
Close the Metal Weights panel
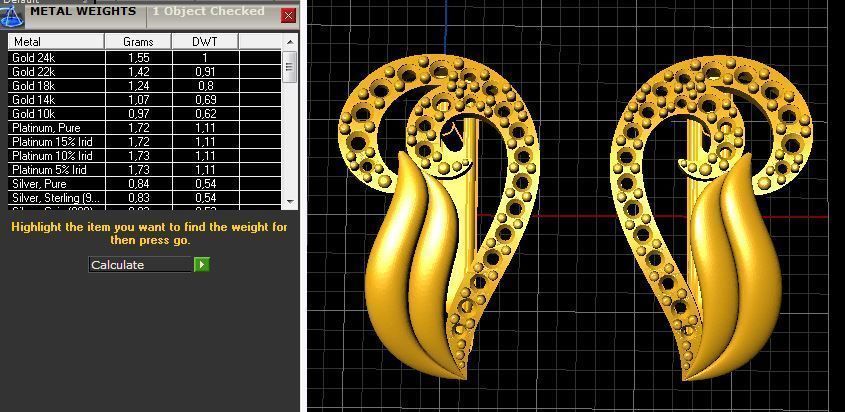(288, 16)
